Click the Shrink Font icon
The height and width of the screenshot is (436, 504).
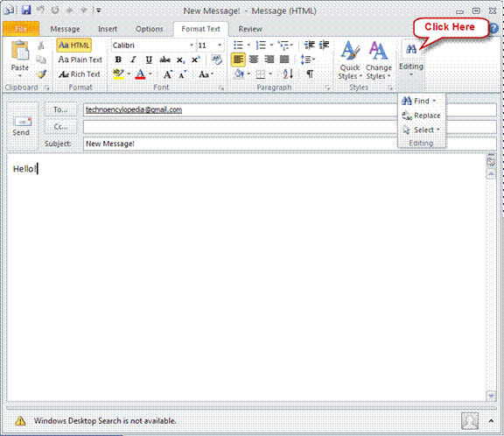click(x=183, y=74)
